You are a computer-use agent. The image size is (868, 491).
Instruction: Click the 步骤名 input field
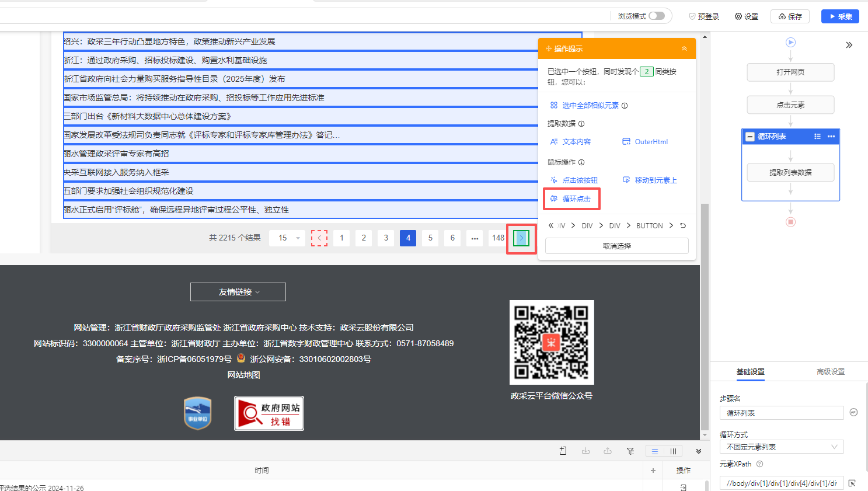pos(782,413)
